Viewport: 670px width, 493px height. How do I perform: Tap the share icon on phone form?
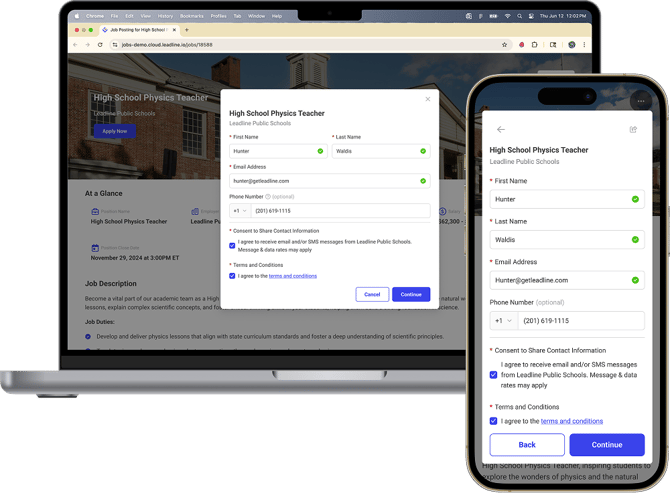[633, 130]
